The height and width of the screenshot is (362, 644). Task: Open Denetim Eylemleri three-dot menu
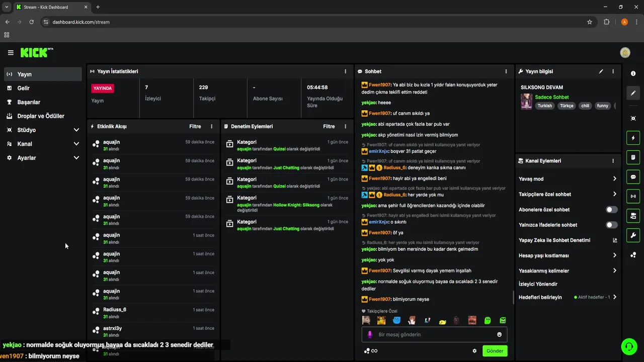[x=345, y=127]
